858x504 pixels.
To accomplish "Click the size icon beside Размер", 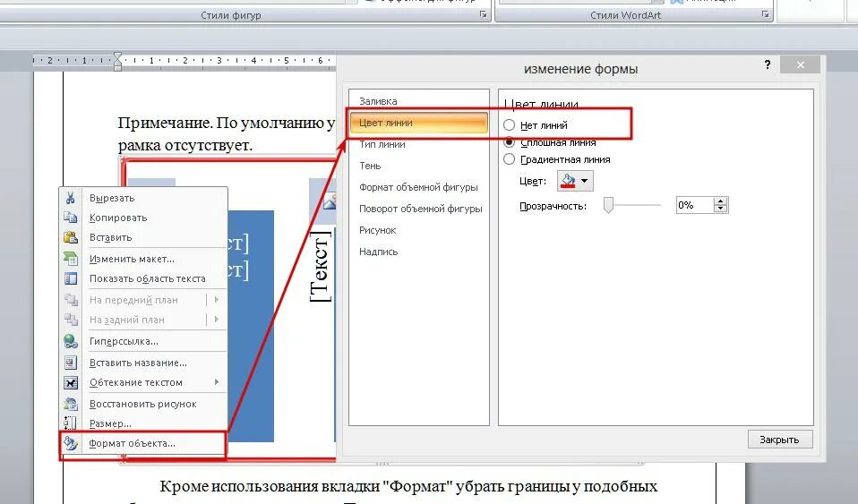I will click(x=71, y=423).
